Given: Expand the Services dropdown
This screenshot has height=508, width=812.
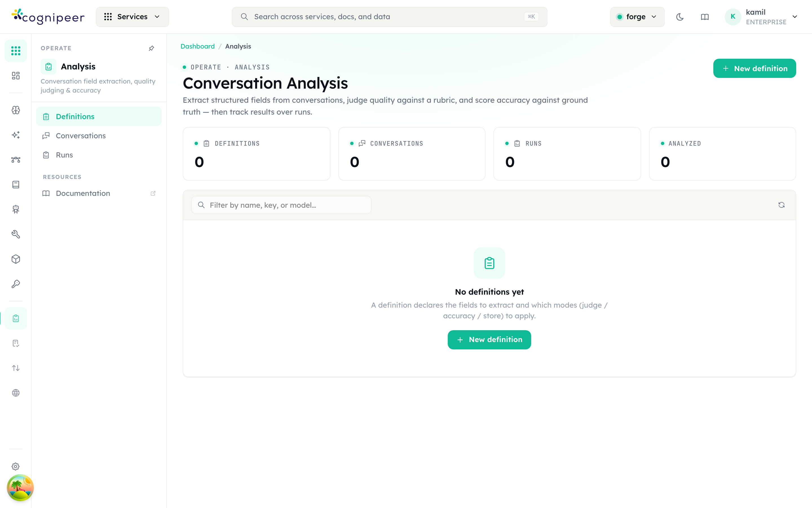Looking at the screenshot, I should (132, 17).
